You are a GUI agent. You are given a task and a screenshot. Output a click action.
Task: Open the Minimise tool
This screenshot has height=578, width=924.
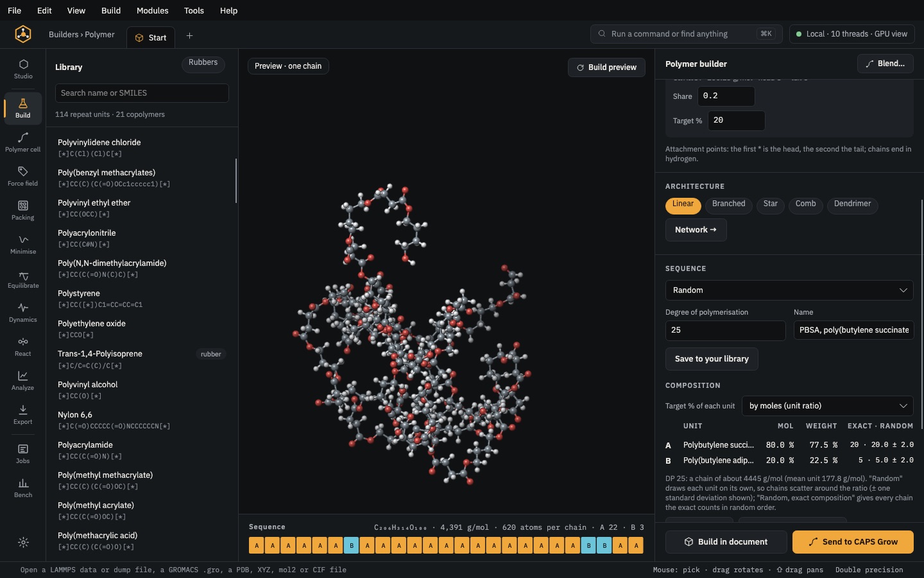(x=23, y=244)
